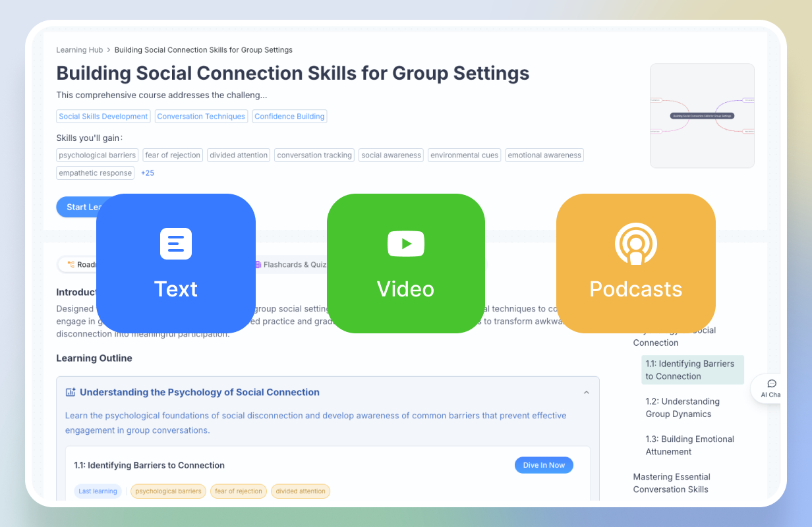Click chart icon beside Understanding the Psychology heading
This screenshot has height=527, width=812.
pyautogui.click(x=71, y=393)
